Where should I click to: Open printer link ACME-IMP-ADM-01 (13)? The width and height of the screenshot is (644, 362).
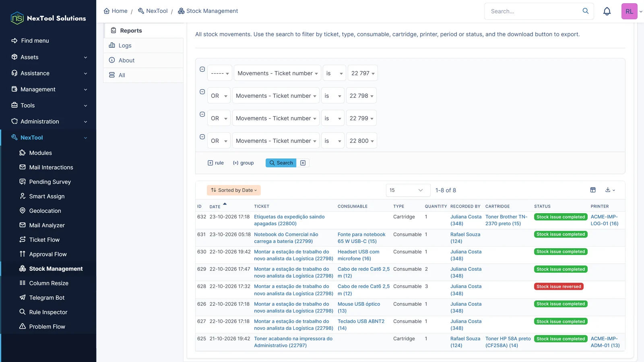coord(605,342)
